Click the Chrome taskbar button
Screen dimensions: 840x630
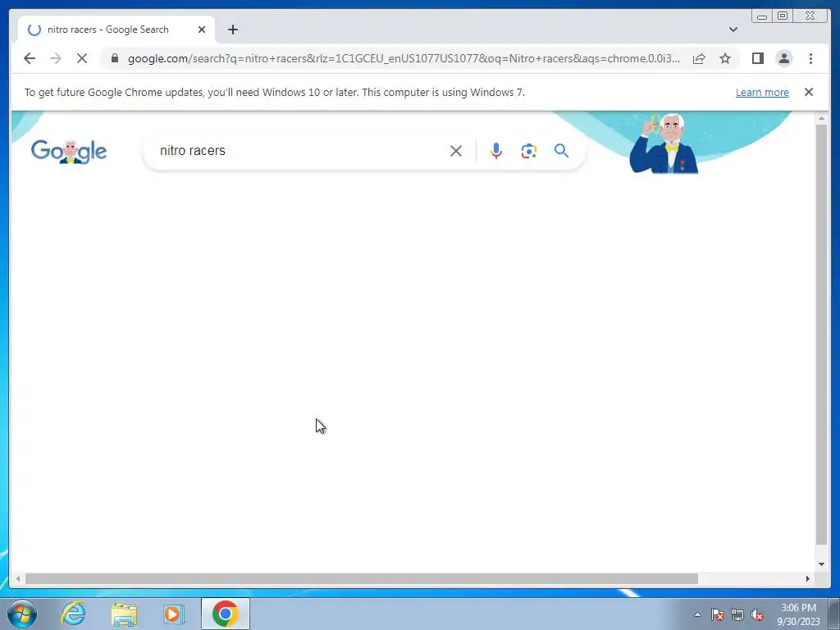pyautogui.click(x=226, y=614)
